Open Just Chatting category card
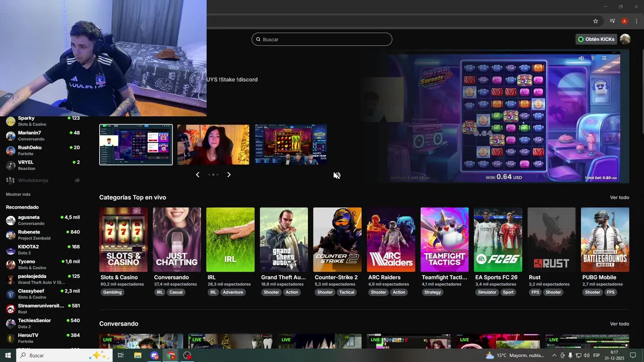Screen dimensions: 644x362 177,240
